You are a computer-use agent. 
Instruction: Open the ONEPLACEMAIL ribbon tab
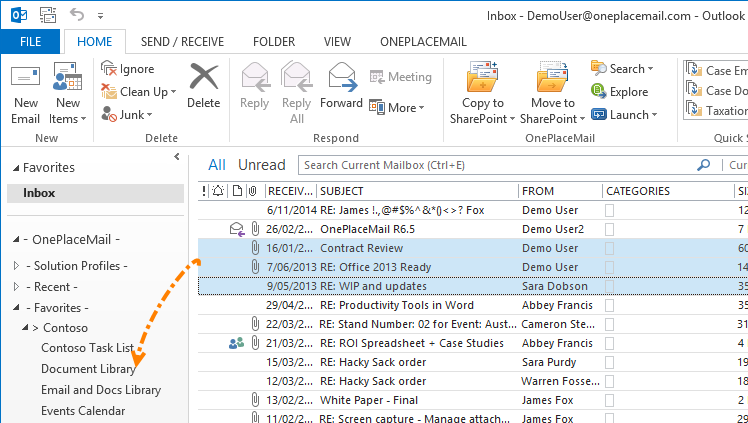click(424, 41)
